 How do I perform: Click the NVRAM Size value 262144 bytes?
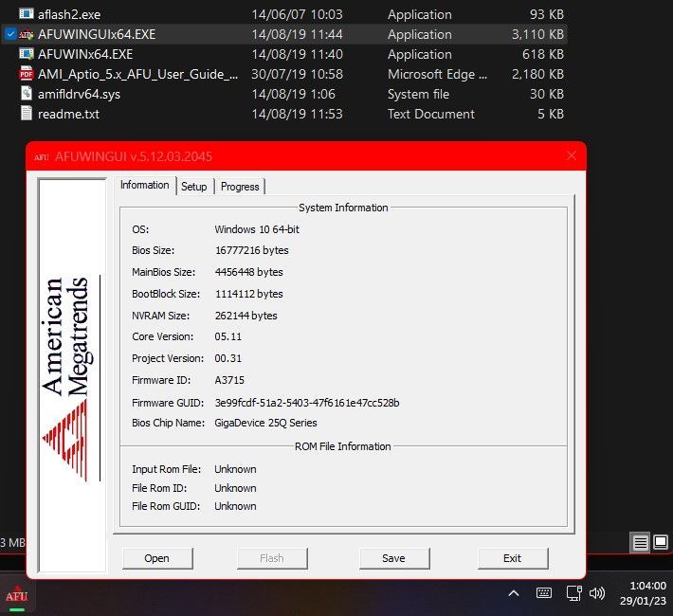pyautogui.click(x=246, y=316)
